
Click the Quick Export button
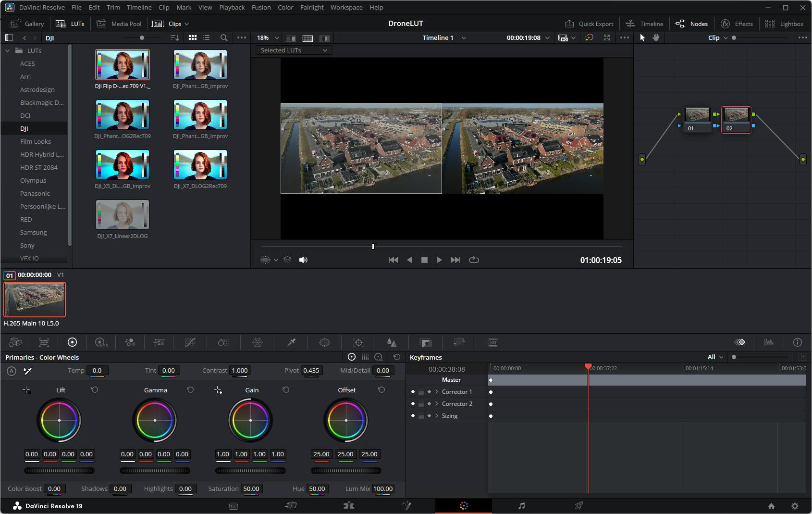pos(589,24)
